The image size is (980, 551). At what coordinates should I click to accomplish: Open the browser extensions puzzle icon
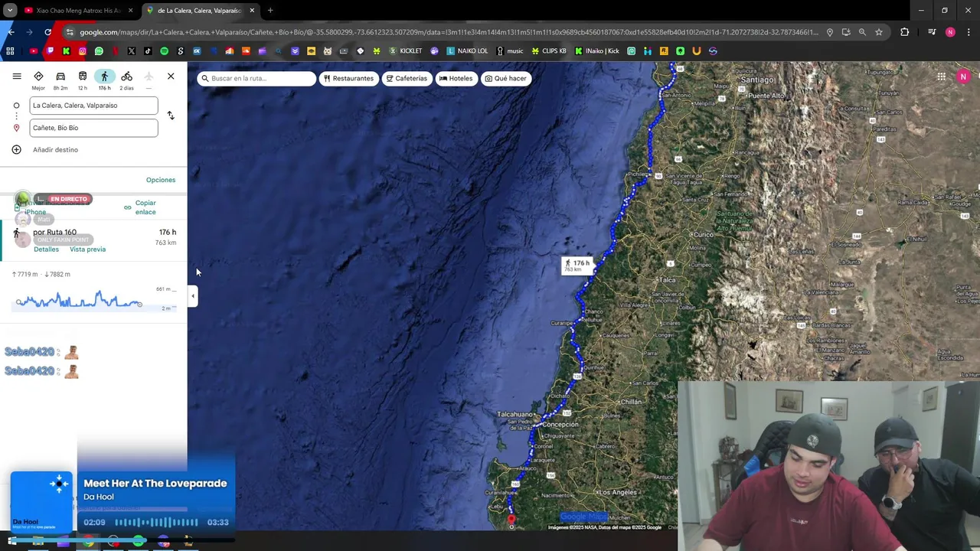point(905,32)
